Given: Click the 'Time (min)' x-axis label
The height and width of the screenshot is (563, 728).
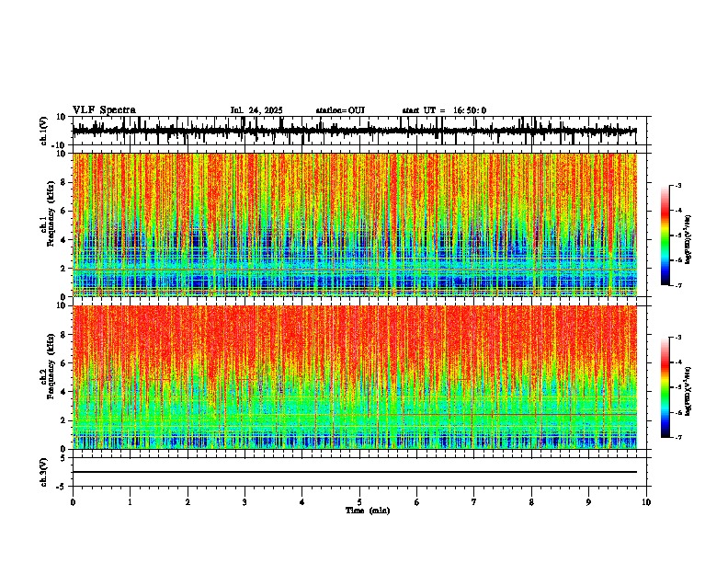Looking at the screenshot, I should point(368,511).
